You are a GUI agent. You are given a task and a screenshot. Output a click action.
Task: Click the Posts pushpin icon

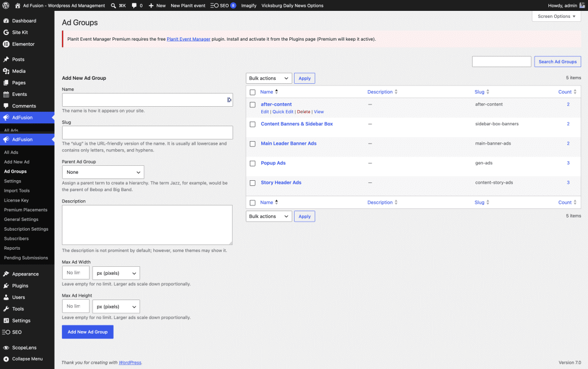(6, 59)
